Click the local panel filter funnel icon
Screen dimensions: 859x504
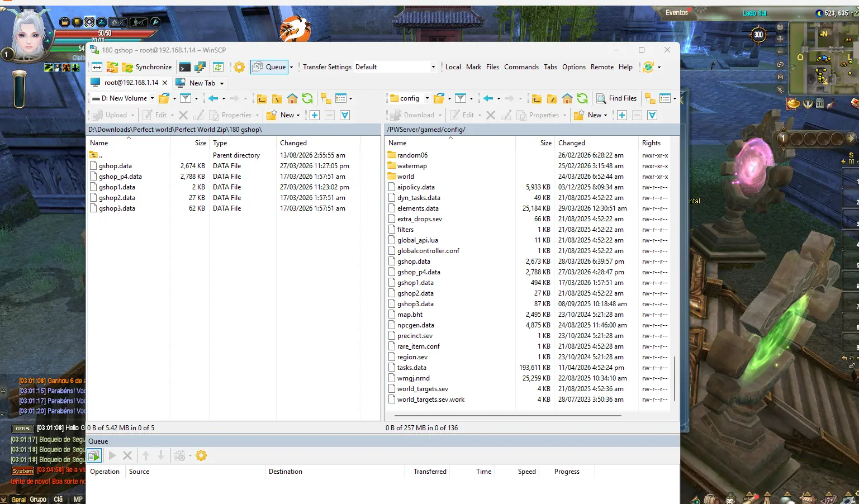click(186, 98)
